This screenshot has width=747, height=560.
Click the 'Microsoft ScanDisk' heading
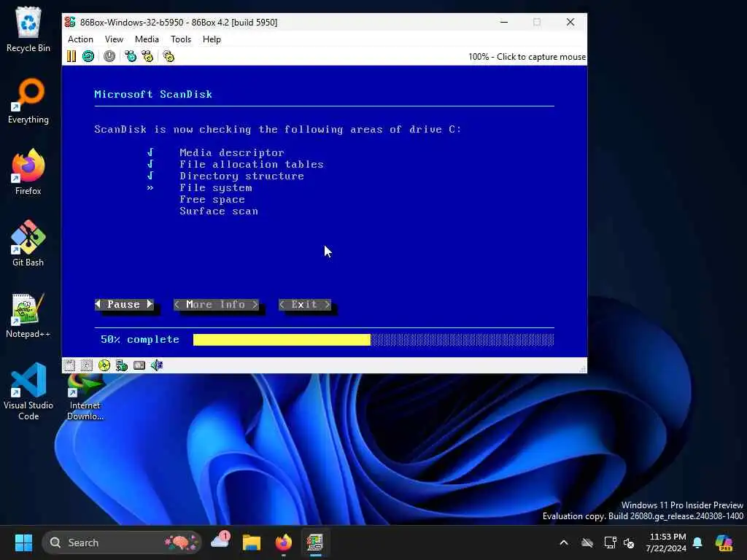pyautogui.click(x=153, y=94)
